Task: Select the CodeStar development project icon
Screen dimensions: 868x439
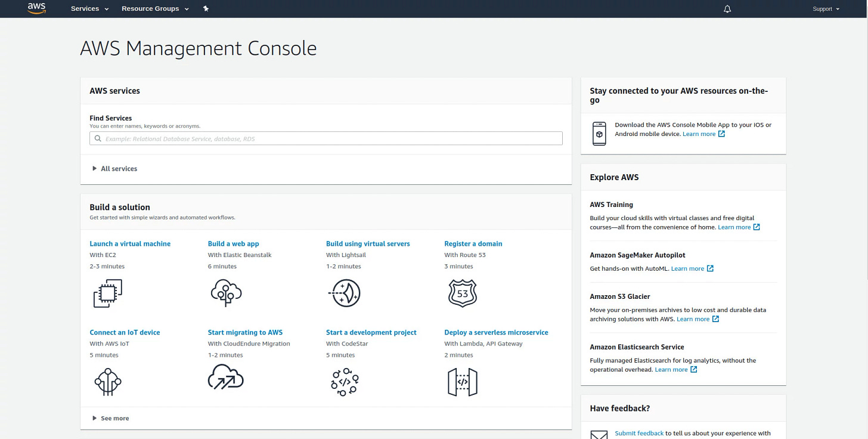Action: 344,381
